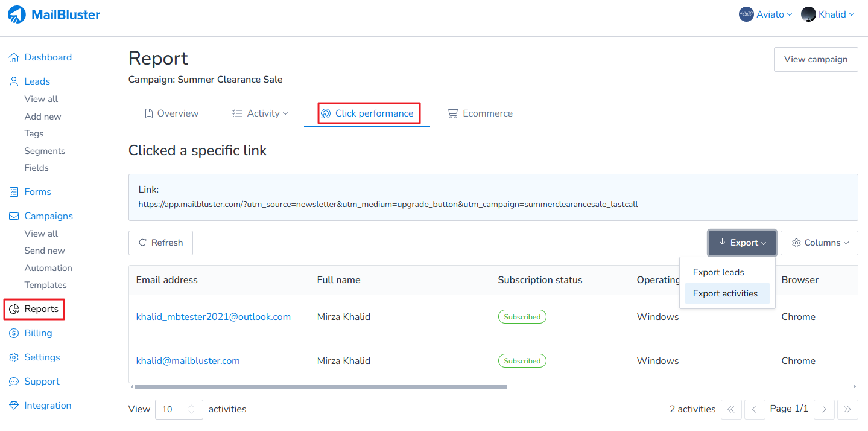868x431 pixels.
Task: Open Dashboard via the home icon
Action: pyautogui.click(x=13, y=57)
